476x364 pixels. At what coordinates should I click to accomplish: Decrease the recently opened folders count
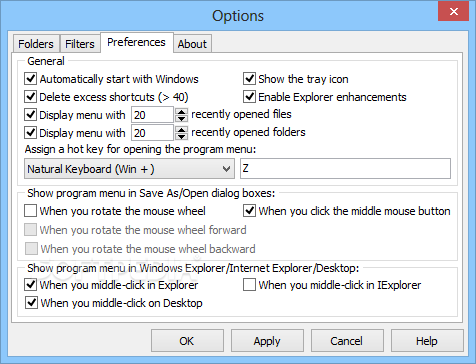181,137
